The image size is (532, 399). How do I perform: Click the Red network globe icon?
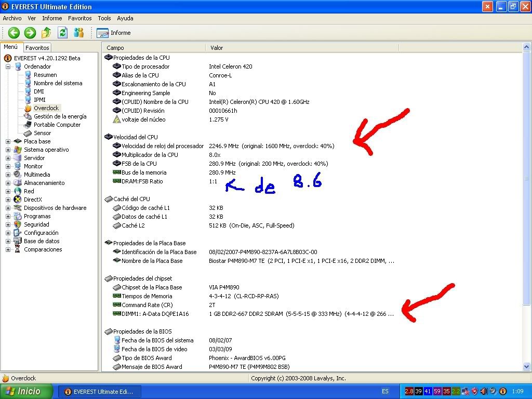[x=18, y=191]
